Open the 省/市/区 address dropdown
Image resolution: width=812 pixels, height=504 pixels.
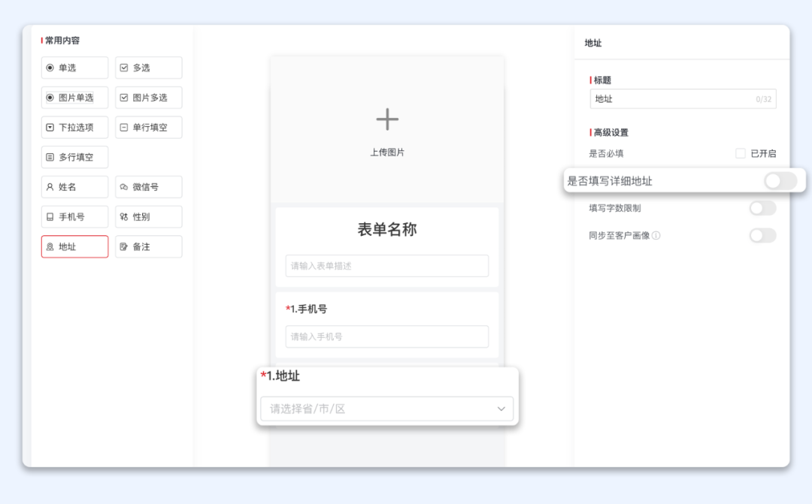(386, 409)
